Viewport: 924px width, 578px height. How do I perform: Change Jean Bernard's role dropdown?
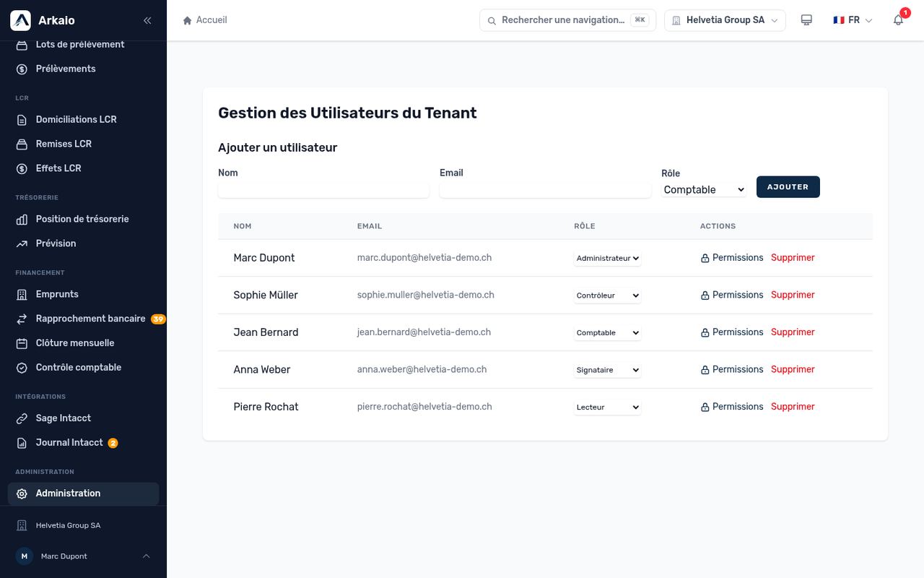(x=607, y=332)
